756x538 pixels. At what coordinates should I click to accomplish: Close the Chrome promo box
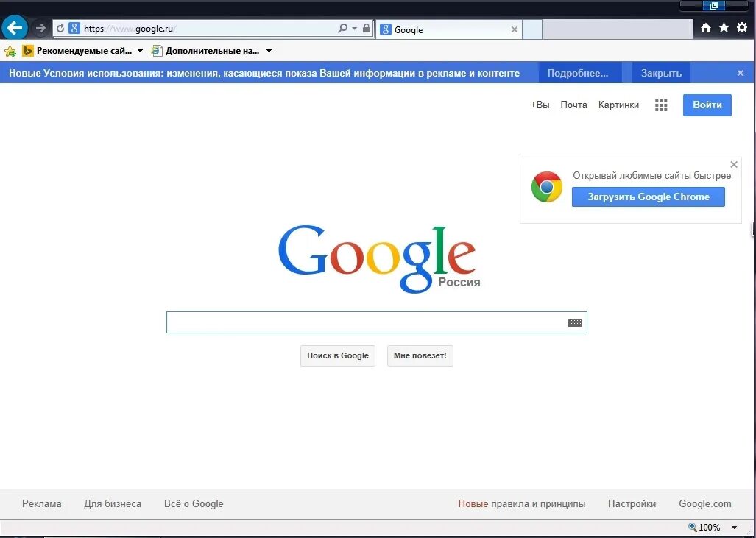pyautogui.click(x=734, y=165)
